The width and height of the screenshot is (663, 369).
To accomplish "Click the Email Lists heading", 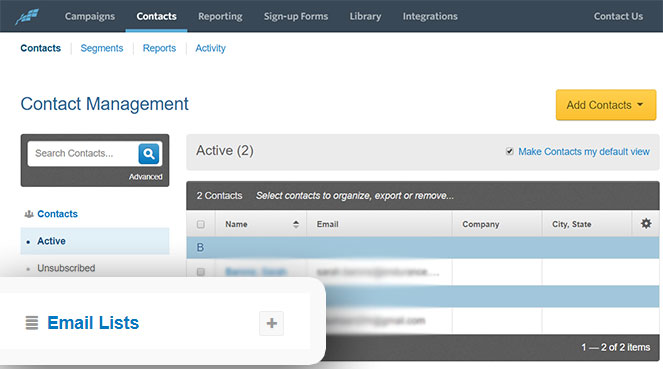I will click(x=93, y=323).
